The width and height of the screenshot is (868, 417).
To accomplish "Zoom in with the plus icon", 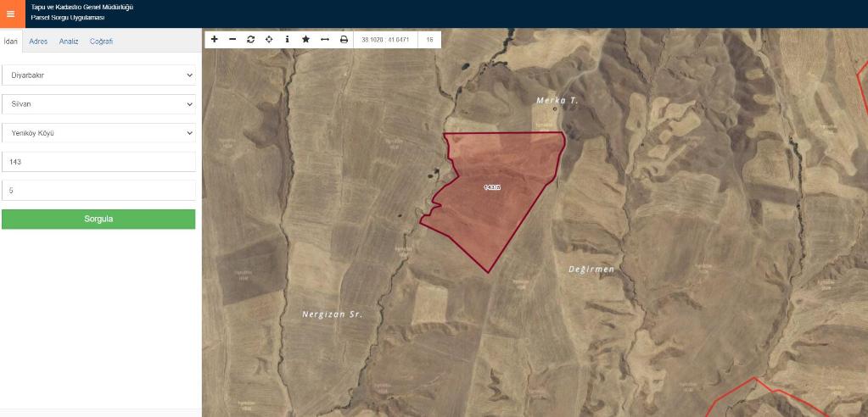I will click(x=214, y=39).
